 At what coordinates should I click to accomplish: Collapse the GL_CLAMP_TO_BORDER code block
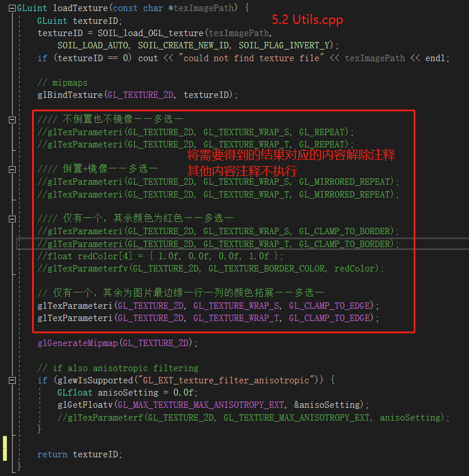tap(12, 218)
